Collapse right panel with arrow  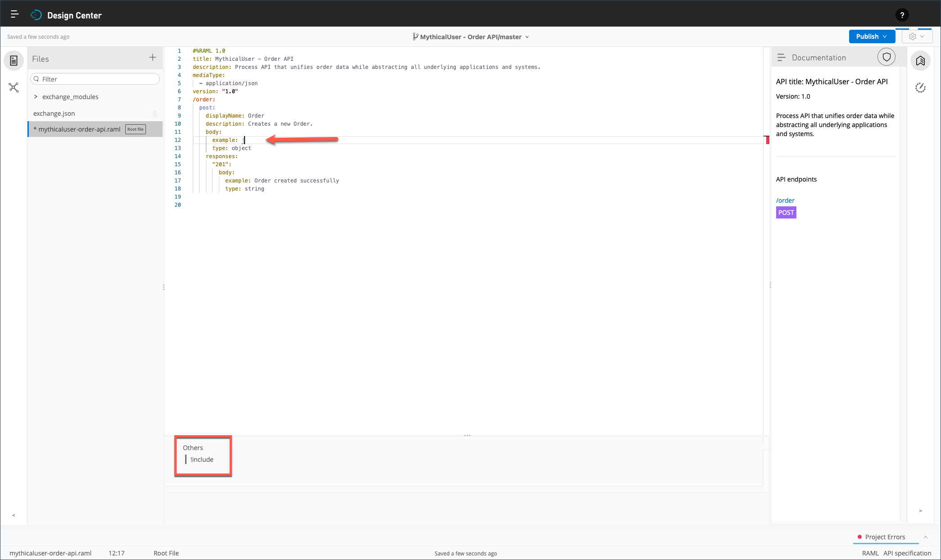pyautogui.click(x=920, y=510)
